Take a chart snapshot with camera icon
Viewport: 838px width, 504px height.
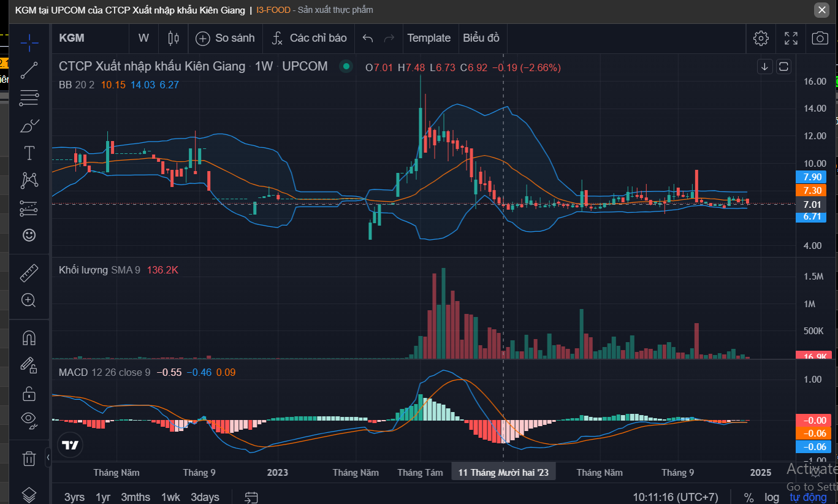pyautogui.click(x=820, y=38)
